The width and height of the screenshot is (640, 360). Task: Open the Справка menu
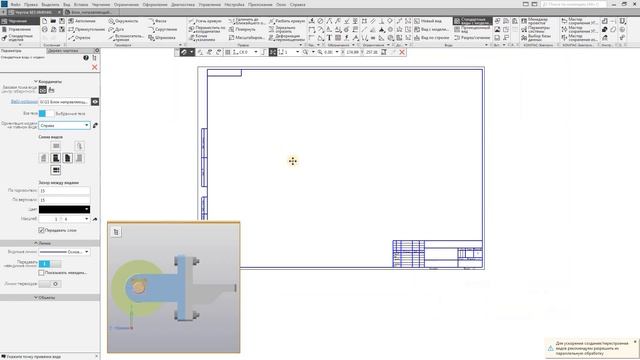click(298, 4)
